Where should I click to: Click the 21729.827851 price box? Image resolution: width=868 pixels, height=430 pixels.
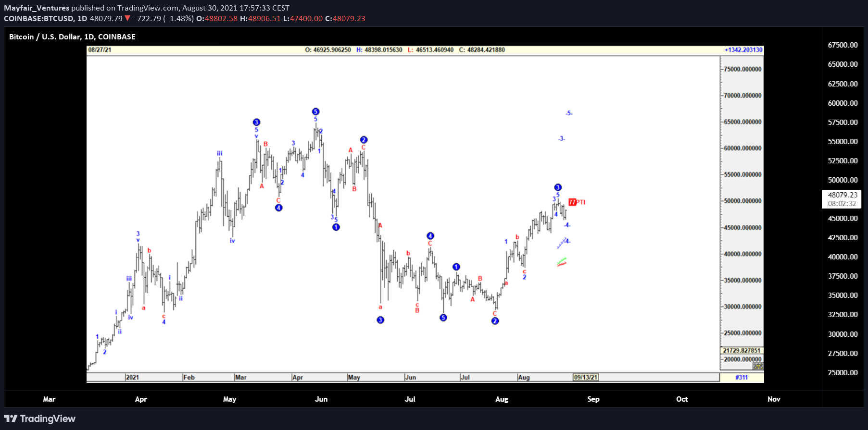[x=742, y=350]
